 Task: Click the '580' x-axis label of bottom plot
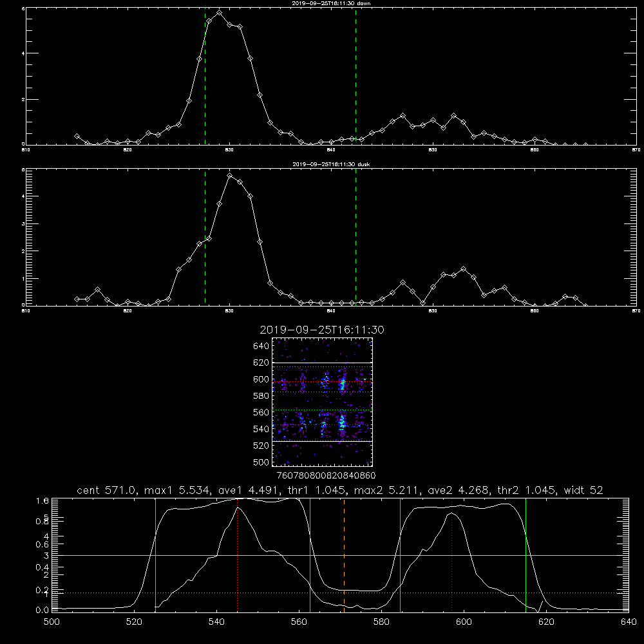[x=381, y=622]
